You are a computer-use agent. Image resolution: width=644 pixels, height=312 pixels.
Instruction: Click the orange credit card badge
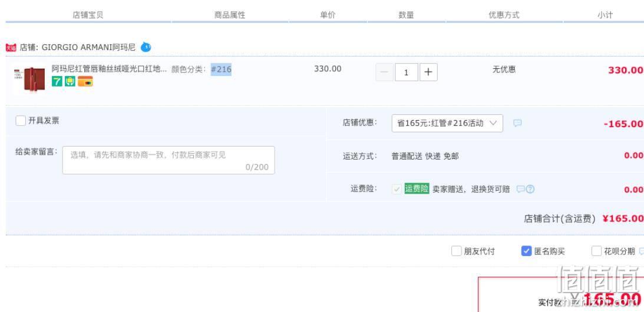[x=85, y=81]
